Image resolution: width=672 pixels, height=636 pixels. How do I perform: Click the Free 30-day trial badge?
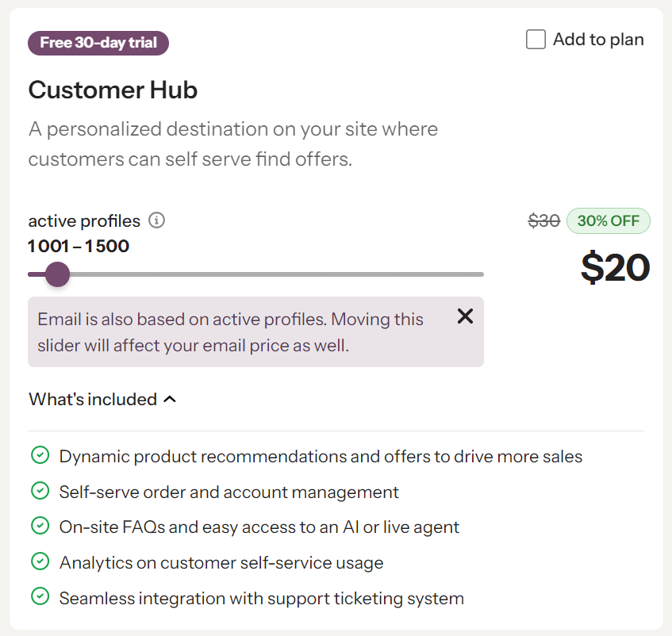click(98, 43)
